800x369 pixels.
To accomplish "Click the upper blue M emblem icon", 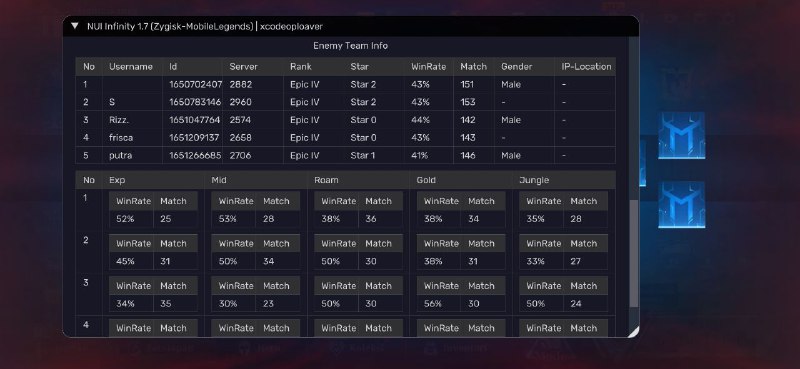I will pyautogui.click(x=681, y=135).
